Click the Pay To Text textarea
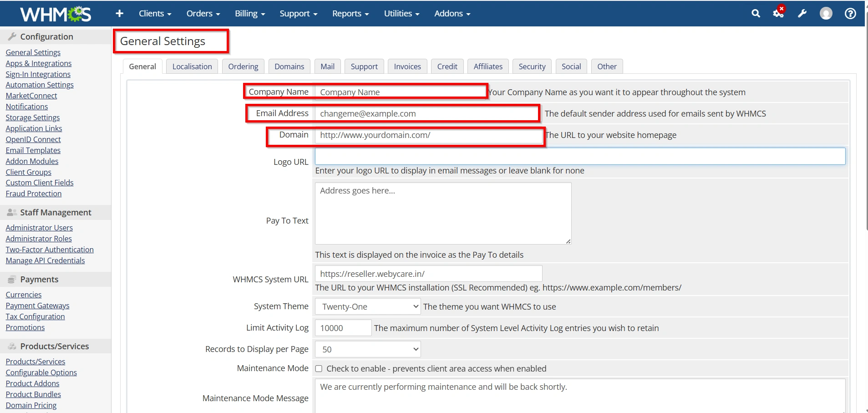This screenshot has width=868, height=413. pos(443,214)
